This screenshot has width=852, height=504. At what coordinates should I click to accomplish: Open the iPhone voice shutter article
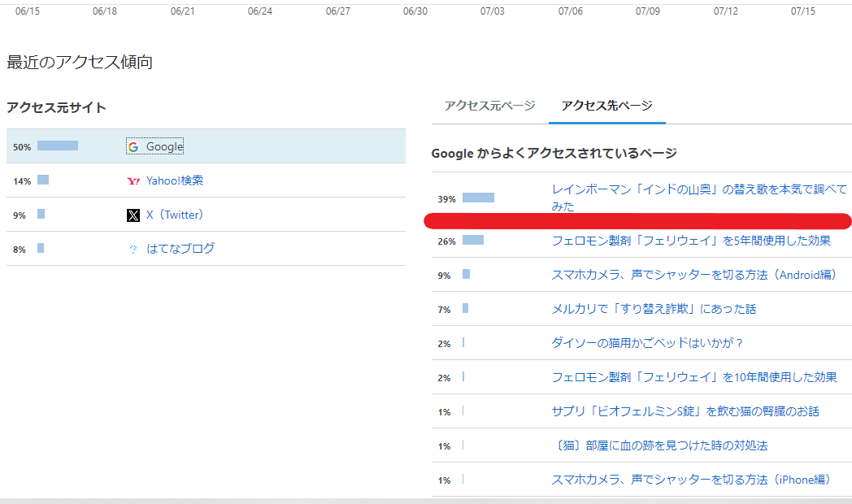click(x=691, y=480)
